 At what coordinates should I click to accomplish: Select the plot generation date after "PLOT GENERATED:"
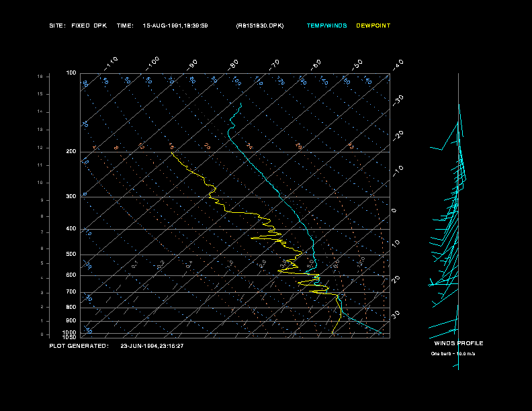tap(152, 346)
